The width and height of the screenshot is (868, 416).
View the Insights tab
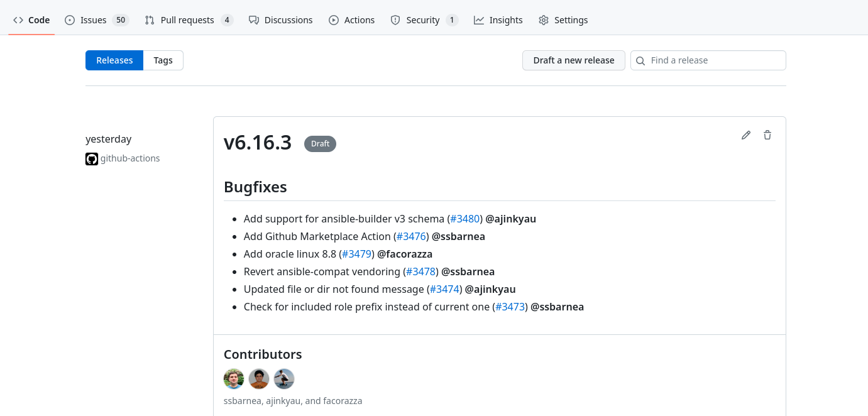pyautogui.click(x=498, y=20)
